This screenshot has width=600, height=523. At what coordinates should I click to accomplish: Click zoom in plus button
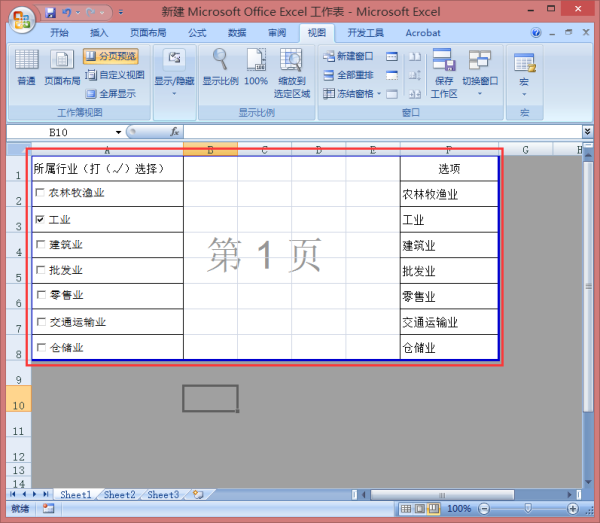[573, 509]
